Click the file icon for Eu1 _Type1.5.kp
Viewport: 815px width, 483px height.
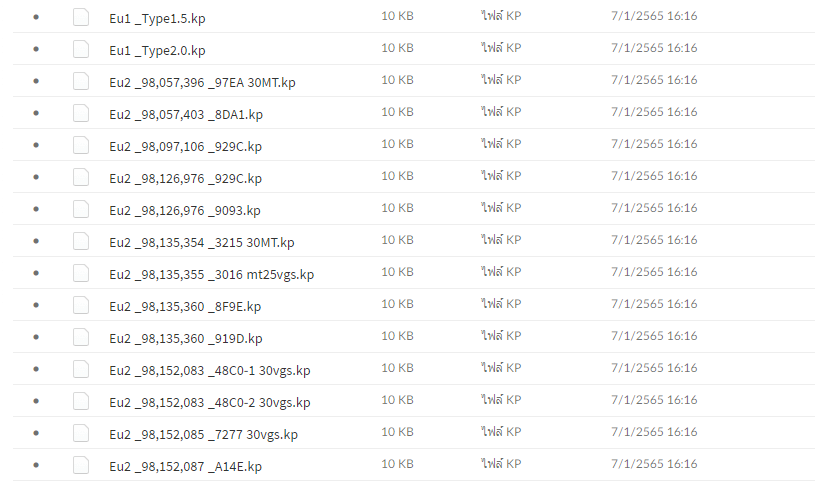[81, 17]
